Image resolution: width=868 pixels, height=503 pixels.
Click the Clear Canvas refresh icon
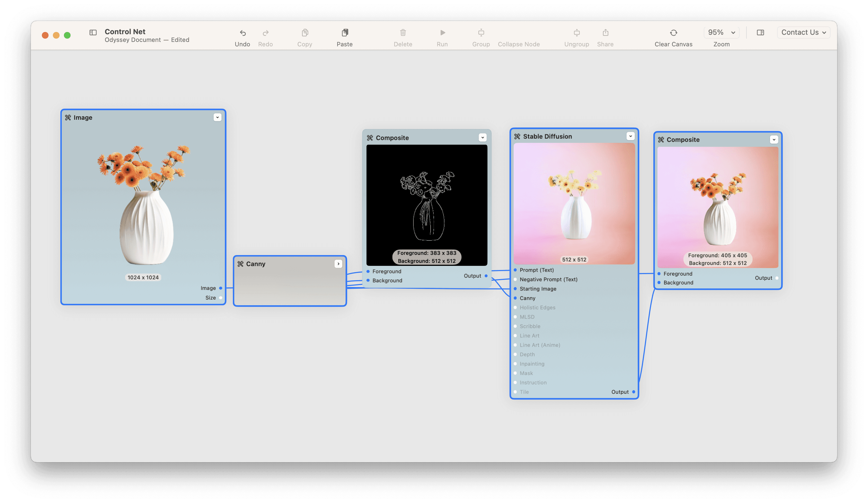[x=673, y=33]
